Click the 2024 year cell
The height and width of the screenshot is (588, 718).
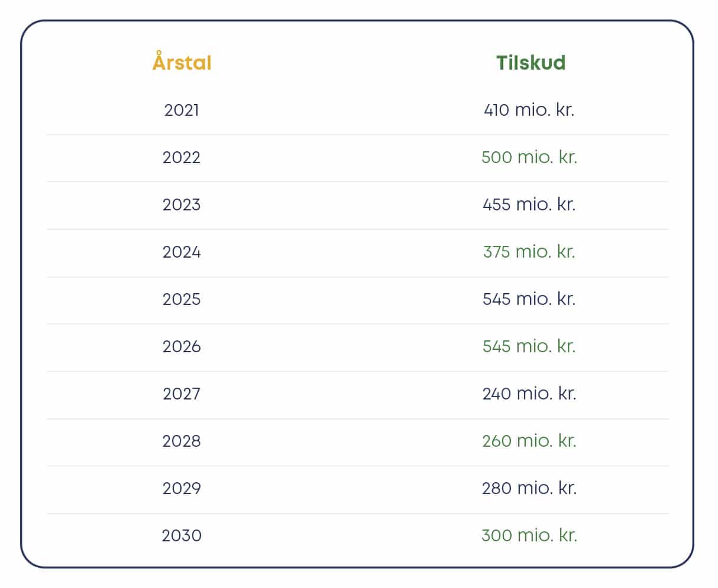click(182, 252)
